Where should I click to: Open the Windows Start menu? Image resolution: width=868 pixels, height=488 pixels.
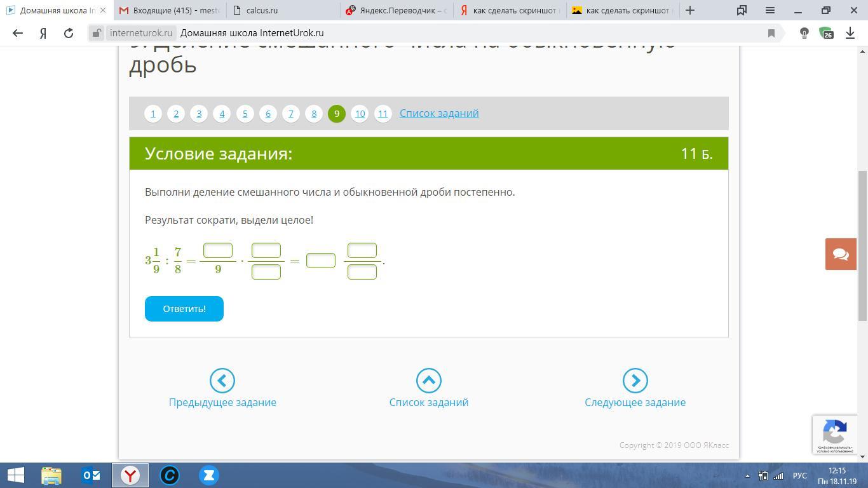(x=15, y=475)
